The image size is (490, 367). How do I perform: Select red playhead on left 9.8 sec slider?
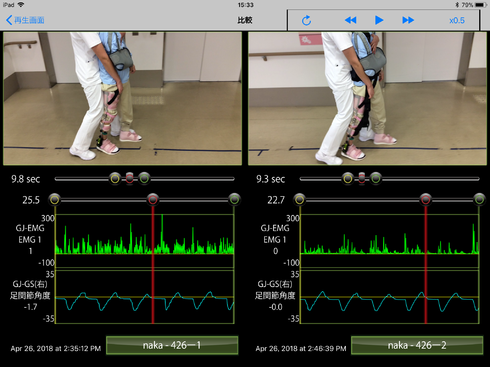tap(130, 179)
